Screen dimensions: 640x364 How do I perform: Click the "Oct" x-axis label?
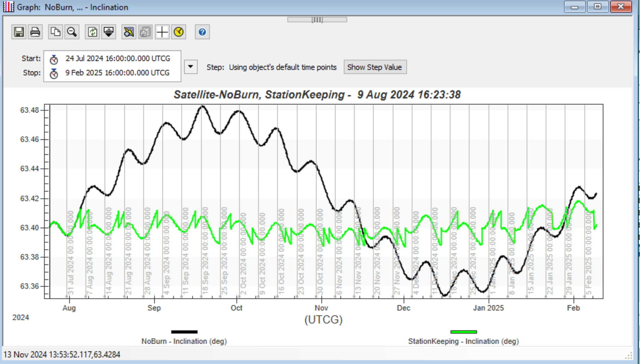coord(237,308)
